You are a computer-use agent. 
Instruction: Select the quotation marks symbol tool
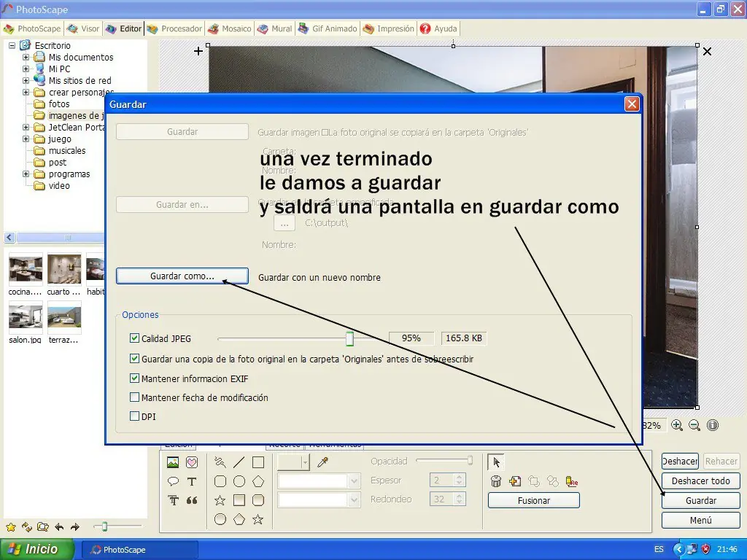pos(192,500)
